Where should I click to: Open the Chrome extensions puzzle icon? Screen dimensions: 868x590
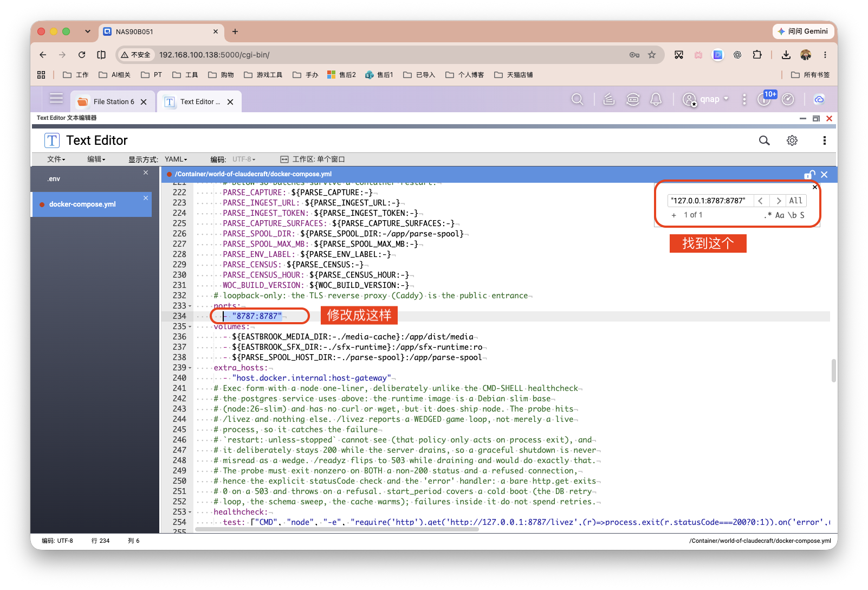click(x=757, y=55)
